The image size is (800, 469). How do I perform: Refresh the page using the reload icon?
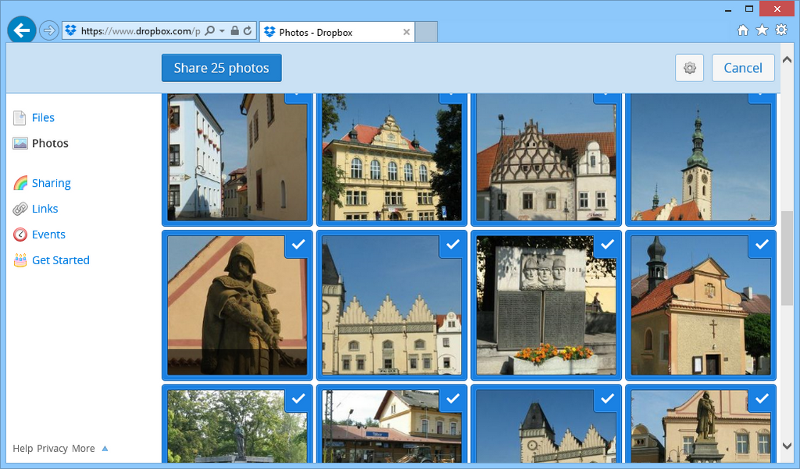click(246, 31)
